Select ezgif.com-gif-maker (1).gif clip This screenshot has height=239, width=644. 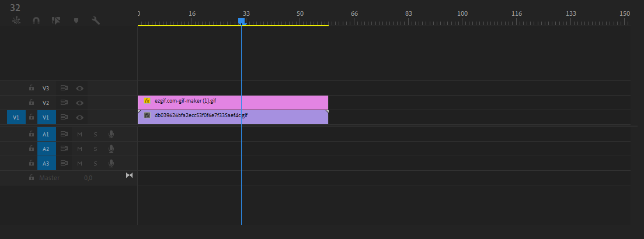point(245,101)
